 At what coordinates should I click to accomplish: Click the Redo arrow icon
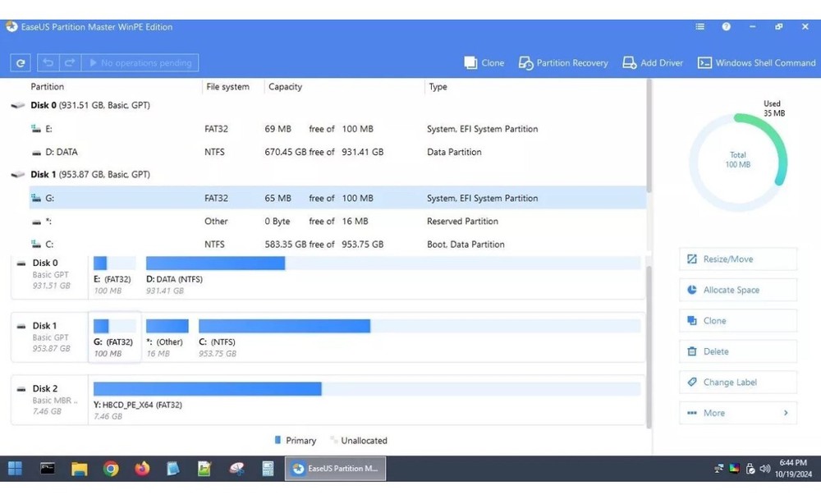pyautogui.click(x=70, y=62)
